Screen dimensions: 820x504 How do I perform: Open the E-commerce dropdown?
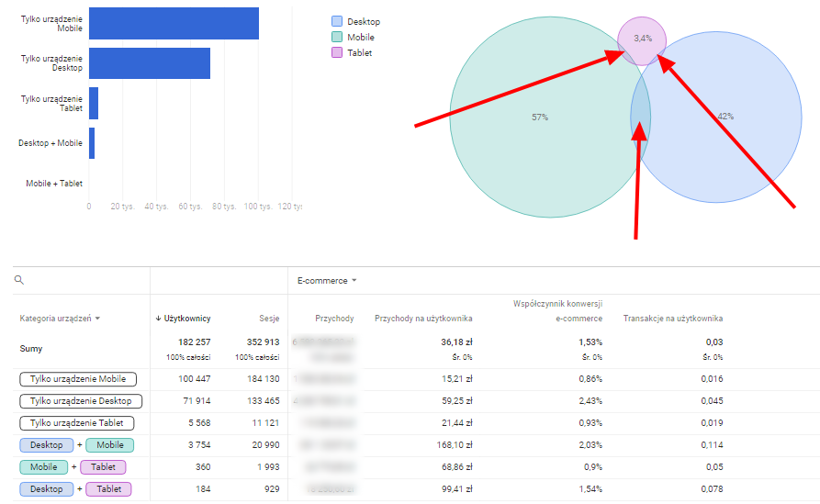click(x=327, y=281)
